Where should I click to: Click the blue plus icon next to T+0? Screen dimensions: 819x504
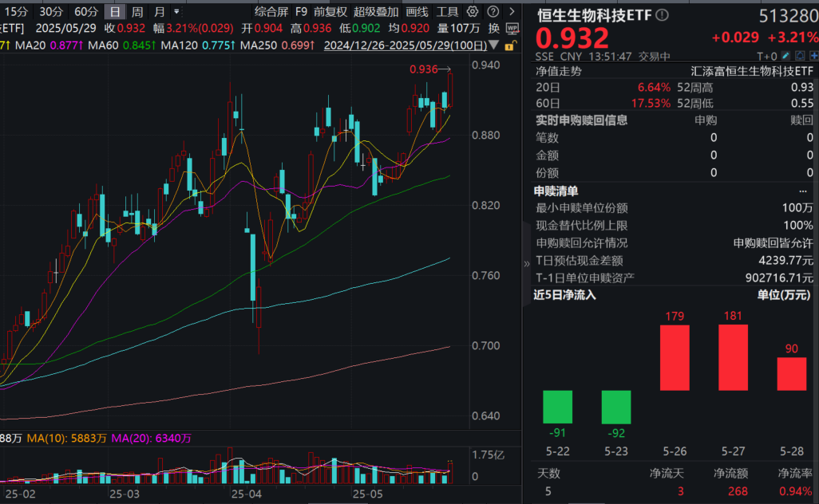coord(815,55)
